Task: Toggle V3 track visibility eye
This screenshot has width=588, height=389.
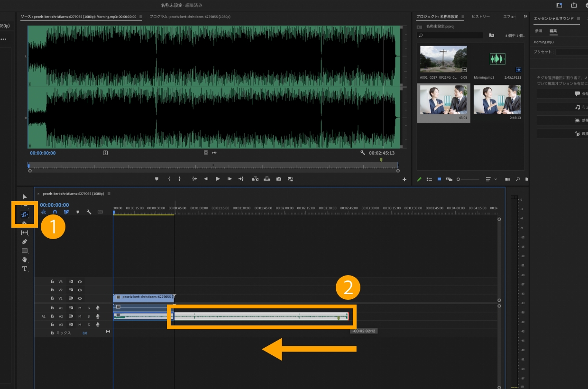Action: pyautogui.click(x=80, y=281)
